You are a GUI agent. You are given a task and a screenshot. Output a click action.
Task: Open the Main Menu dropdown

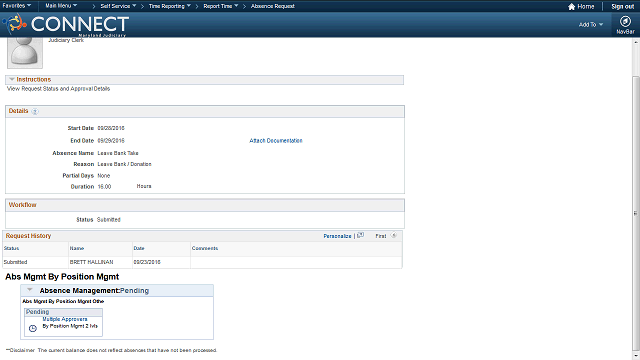(61, 6)
